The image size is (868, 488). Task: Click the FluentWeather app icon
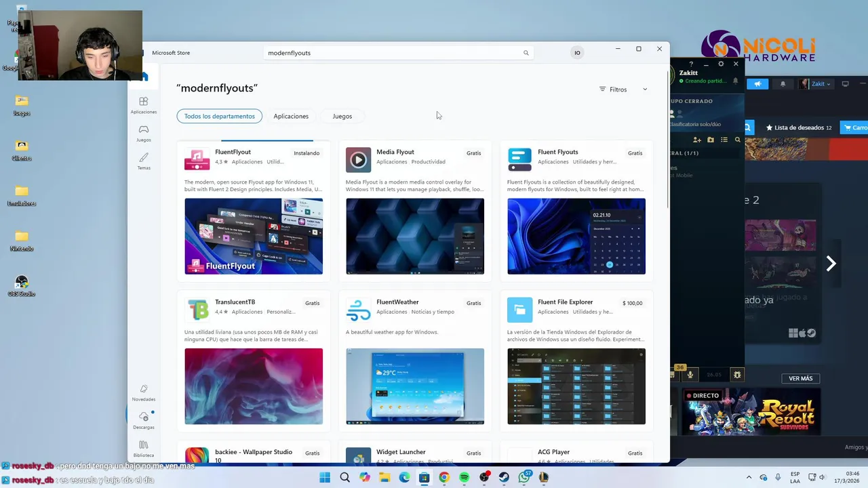(x=358, y=310)
